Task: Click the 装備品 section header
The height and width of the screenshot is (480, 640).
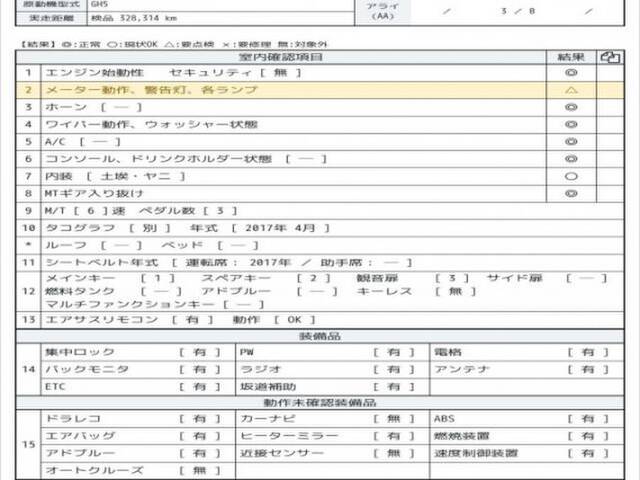Action: 319,336
